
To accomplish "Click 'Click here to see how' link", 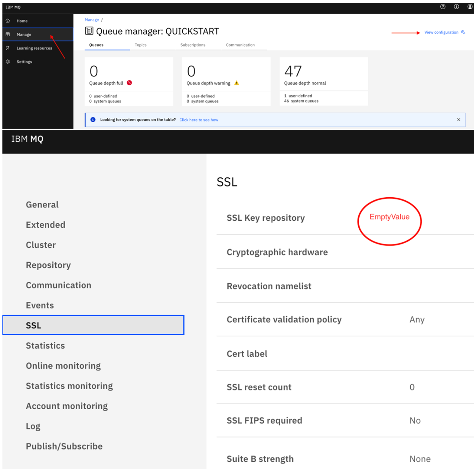I will click(199, 120).
